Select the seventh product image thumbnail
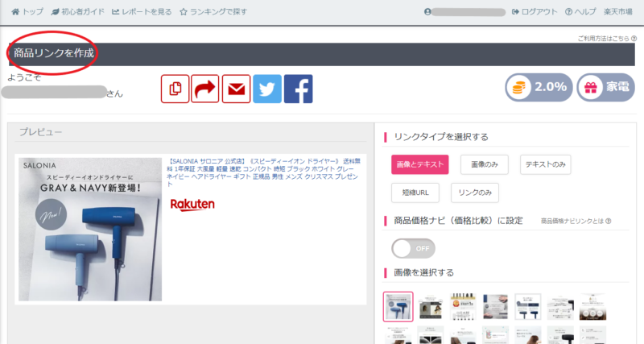 pos(592,307)
